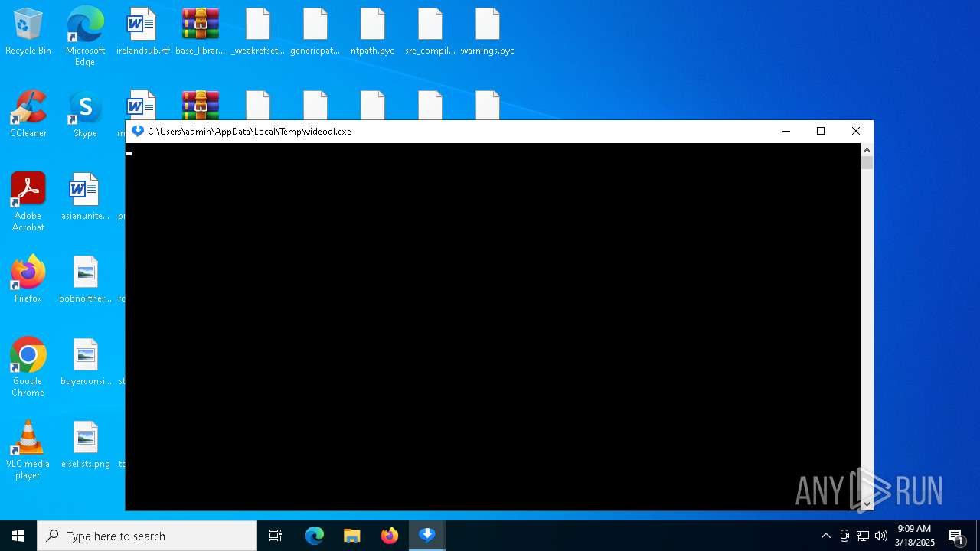Minimize the videodl.exe console window
The width and height of the screenshot is (980, 551).
786,131
